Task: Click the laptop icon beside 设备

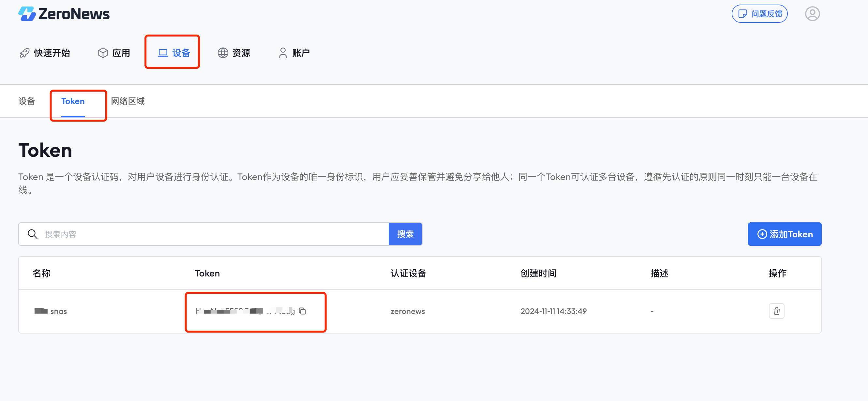Action: [163, 53]
